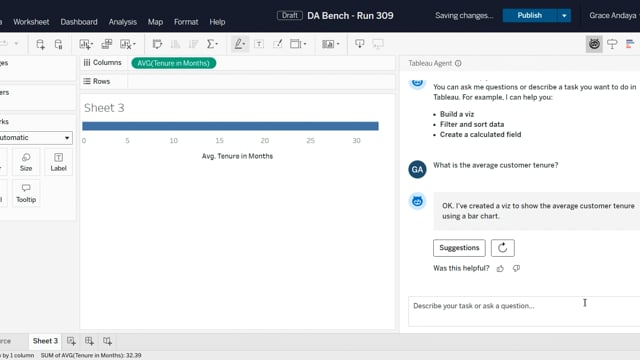Click status text SUM of AVG(Tenure in Months)
Screen dimensions: 640x360
(91, 356)
